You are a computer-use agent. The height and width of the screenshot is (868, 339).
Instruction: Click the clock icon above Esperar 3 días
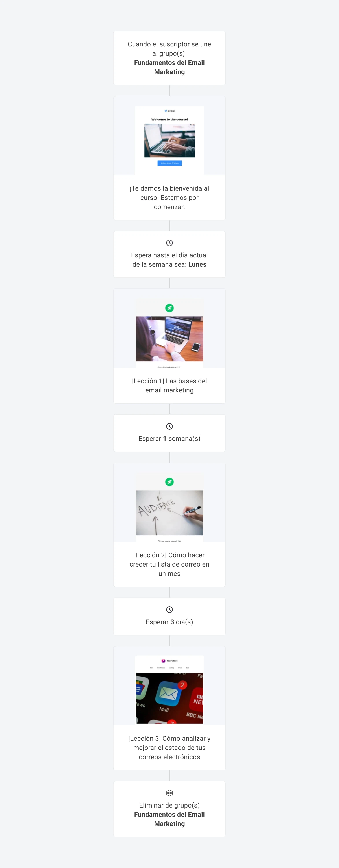tap(169, 609)
